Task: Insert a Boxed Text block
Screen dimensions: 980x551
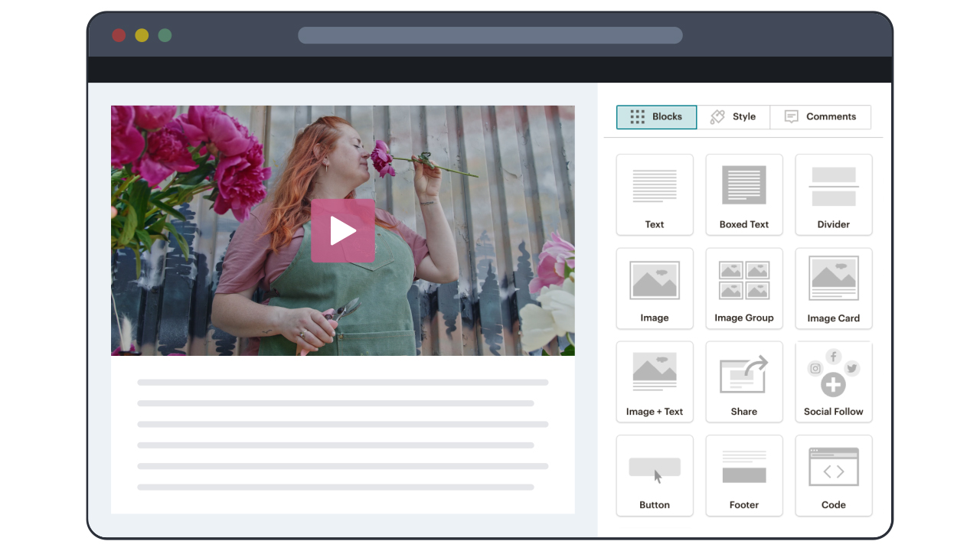Action: coord(743,194)
